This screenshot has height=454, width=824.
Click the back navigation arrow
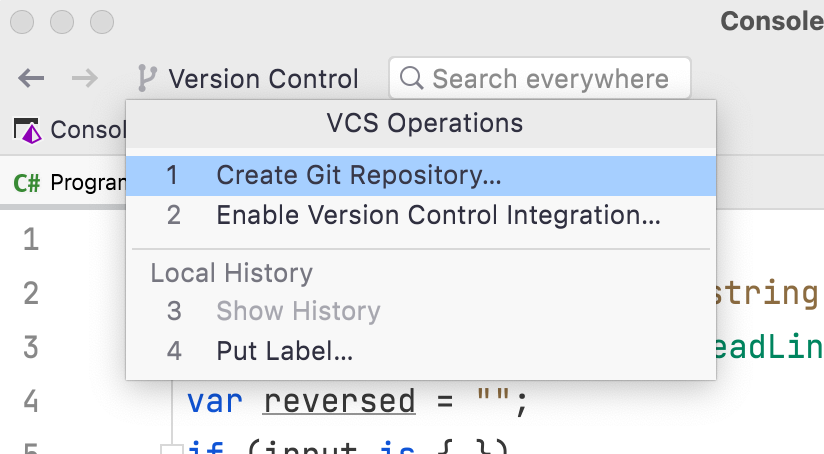coord(31,78)
